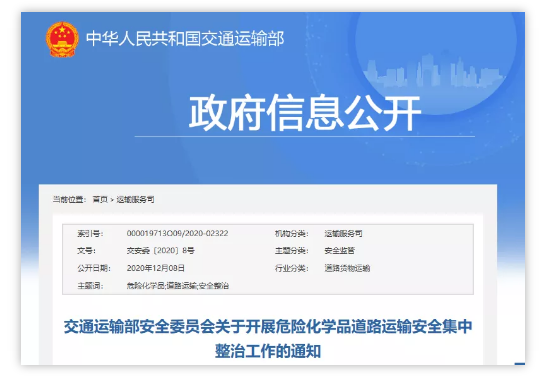The image size is (548, 388).
Task: Click the 索引号 field label
Action: [90, 233]
